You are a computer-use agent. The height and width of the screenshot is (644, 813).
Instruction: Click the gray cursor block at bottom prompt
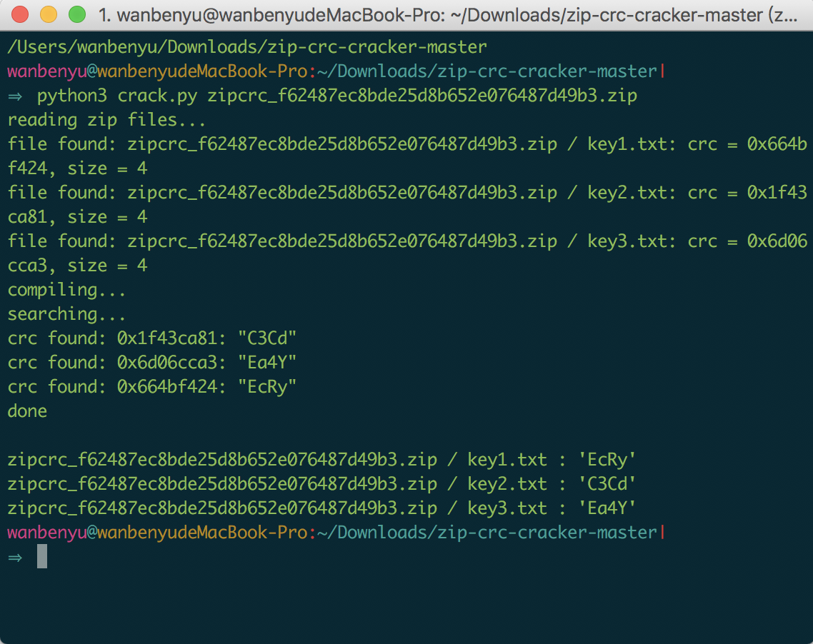(42, 556)
